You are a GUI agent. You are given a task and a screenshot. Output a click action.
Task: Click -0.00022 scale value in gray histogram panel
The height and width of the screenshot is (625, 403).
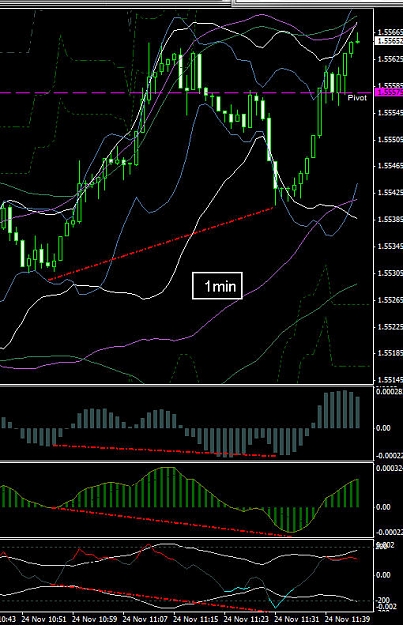coord(389,456)
